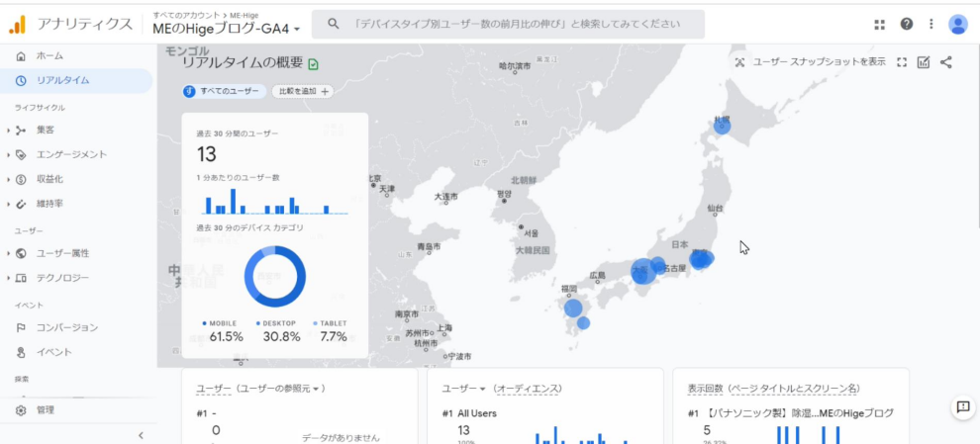
Task: Click 比較を追加 to add comparison
Action: [303, 92]
